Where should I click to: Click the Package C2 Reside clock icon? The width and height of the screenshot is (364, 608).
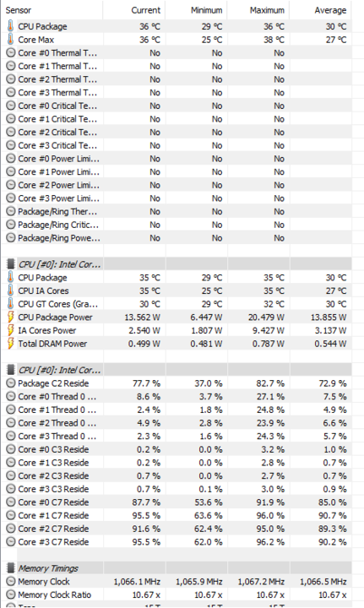[x=11, y=383]
